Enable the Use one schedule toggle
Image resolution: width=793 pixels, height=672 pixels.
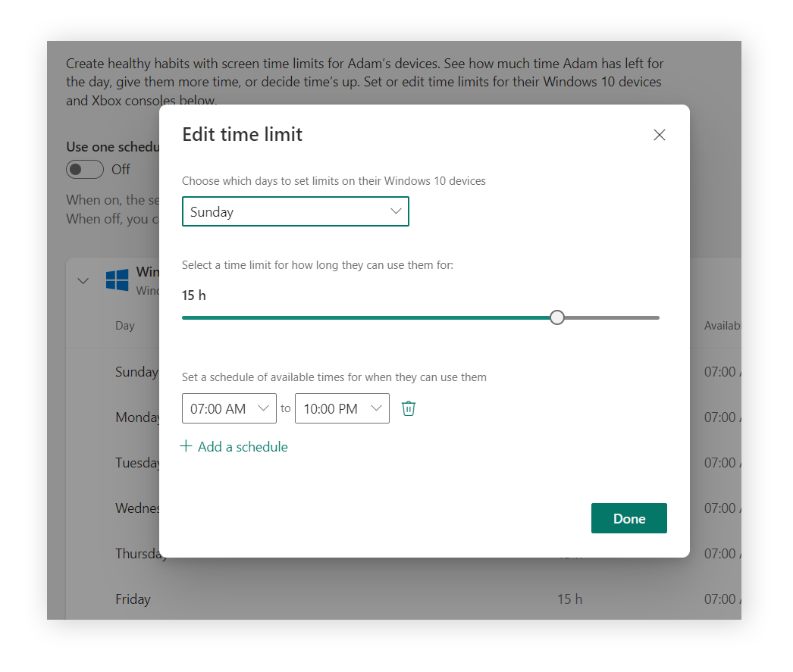pyautogui.click(x=85, y=169)
